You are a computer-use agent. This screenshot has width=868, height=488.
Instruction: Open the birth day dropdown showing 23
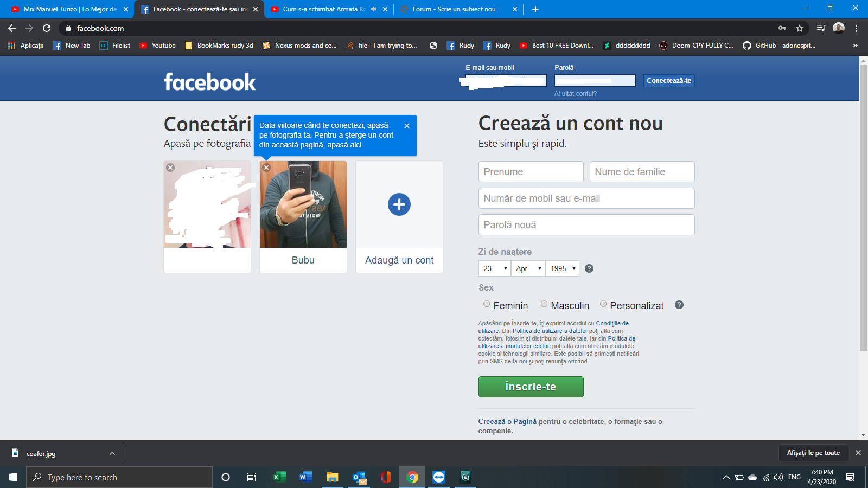click(495, 268)
